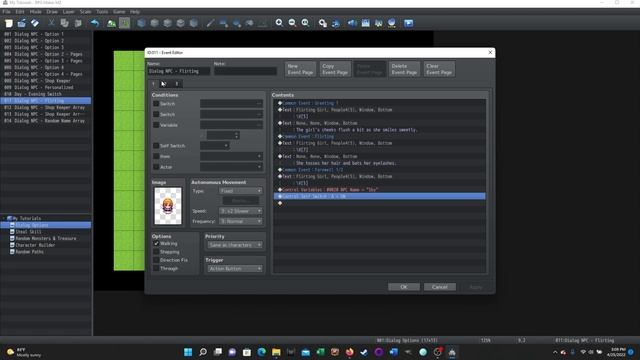This screenshot has height=360, width=640.
Task: Open Windows Start menu on taskbar
Action: coord(188,352)
